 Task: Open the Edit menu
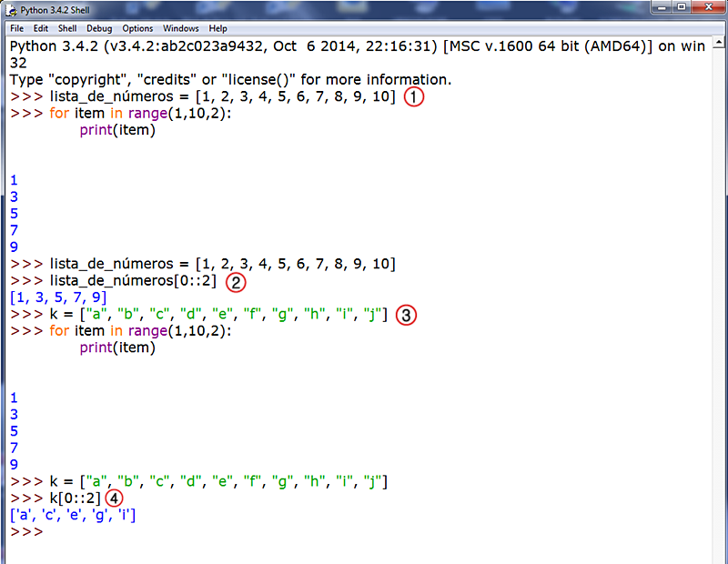pos(40,28)
